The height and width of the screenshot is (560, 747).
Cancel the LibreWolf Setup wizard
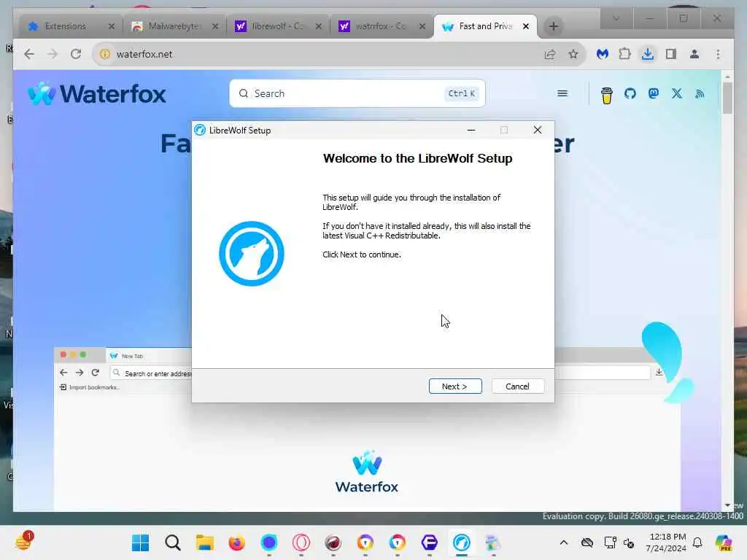[x=517, y=386]
